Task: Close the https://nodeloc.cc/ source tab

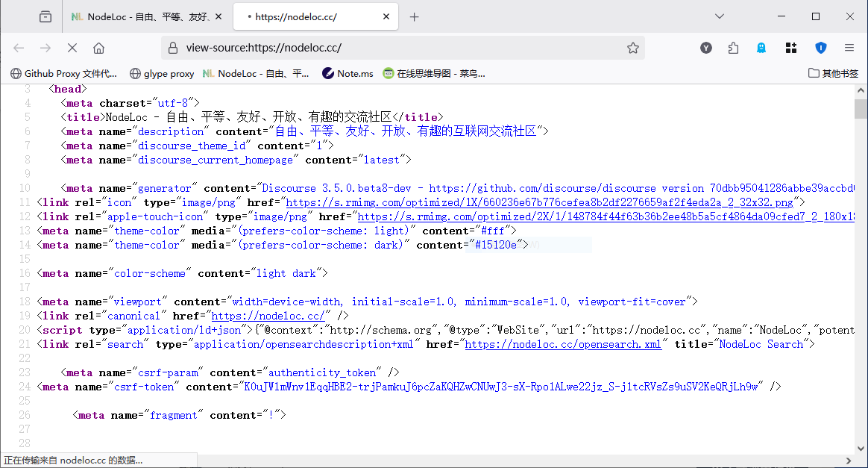Action: tap(386, 16)
